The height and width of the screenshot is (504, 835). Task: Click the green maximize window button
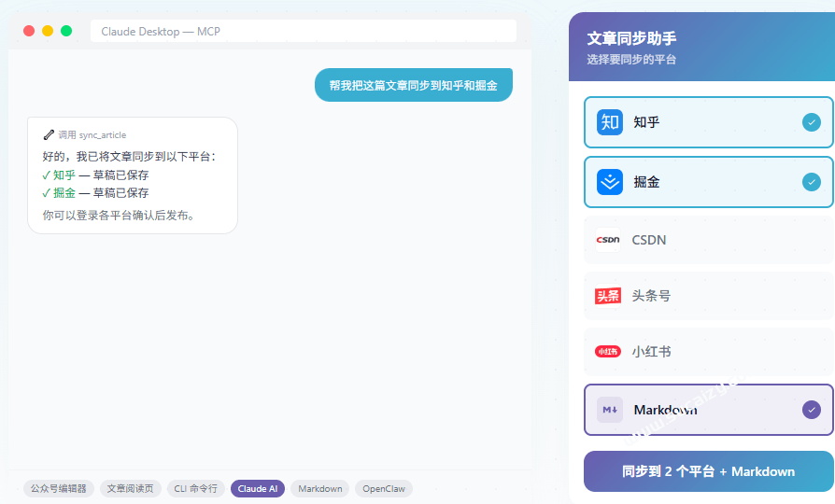[x=66, y=31]
